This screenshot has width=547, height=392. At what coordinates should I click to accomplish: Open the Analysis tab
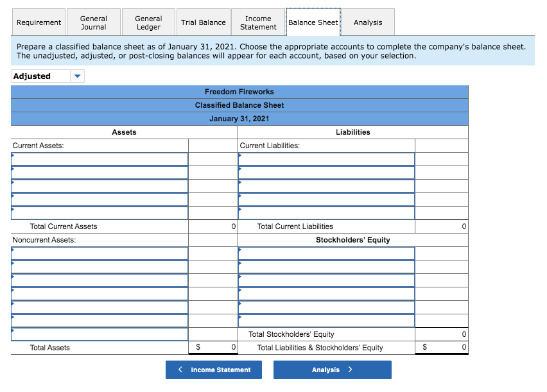[368, 22]
